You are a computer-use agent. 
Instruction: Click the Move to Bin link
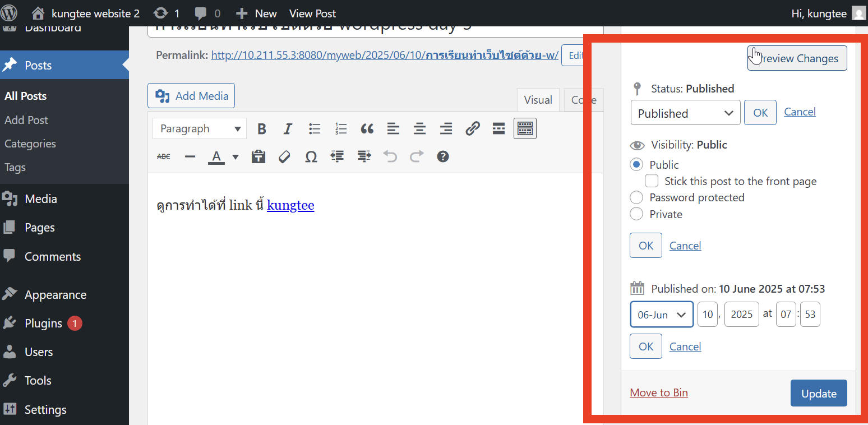click(658, 392)
